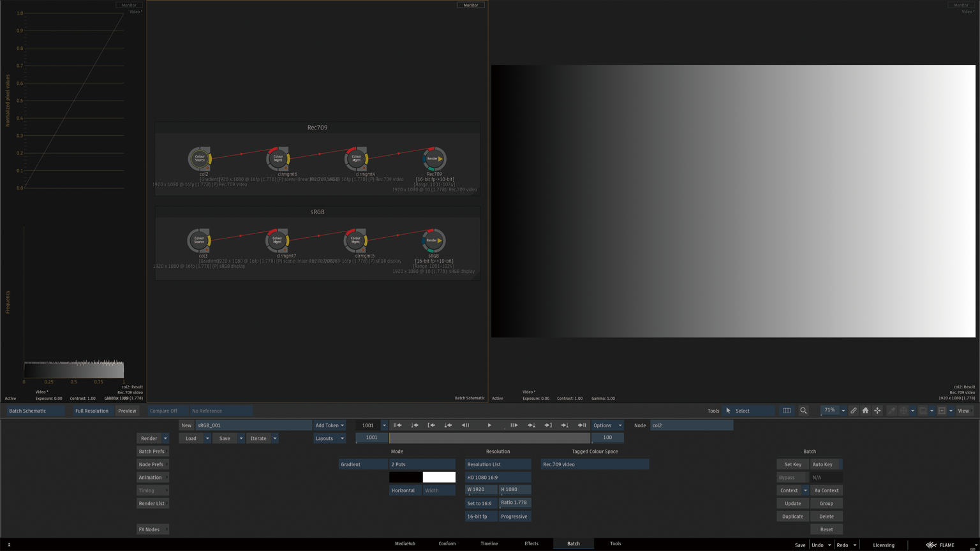The width and height of the screenshot is (980, 551).
Task: Click the white gradient colour swatch
Action: [x=439, y=477]
